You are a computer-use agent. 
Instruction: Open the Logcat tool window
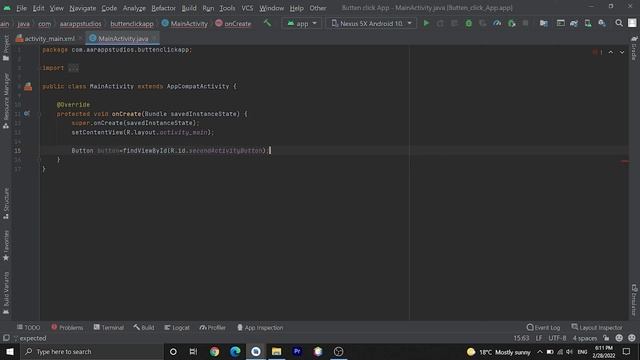pyautogui.click(x=177, y=327)
